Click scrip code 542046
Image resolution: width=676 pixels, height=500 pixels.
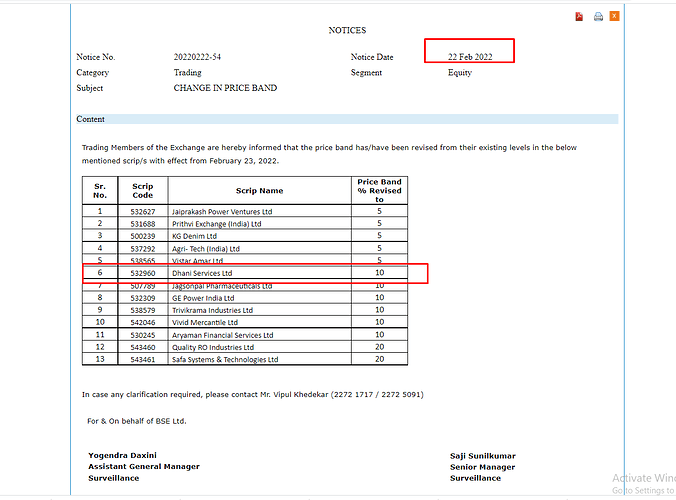coord(143,322)
